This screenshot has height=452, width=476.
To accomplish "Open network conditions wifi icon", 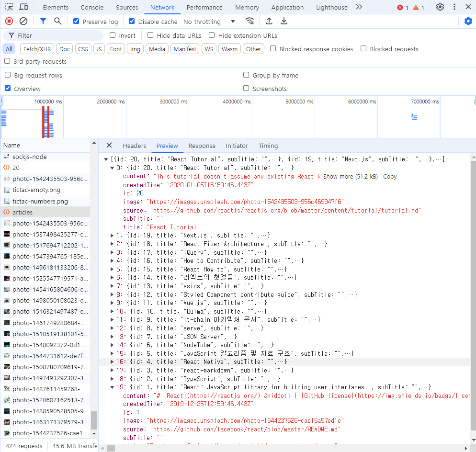I will pyautogui.click(x=249, y=21).
